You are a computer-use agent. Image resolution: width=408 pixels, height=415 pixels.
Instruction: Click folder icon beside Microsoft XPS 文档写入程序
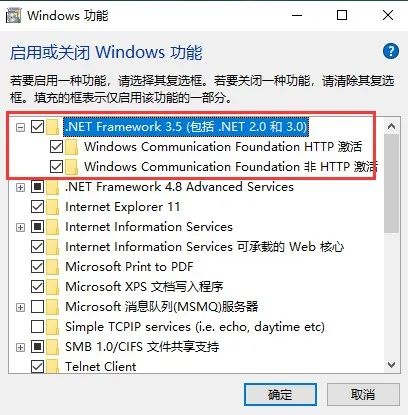coord(53,287)
